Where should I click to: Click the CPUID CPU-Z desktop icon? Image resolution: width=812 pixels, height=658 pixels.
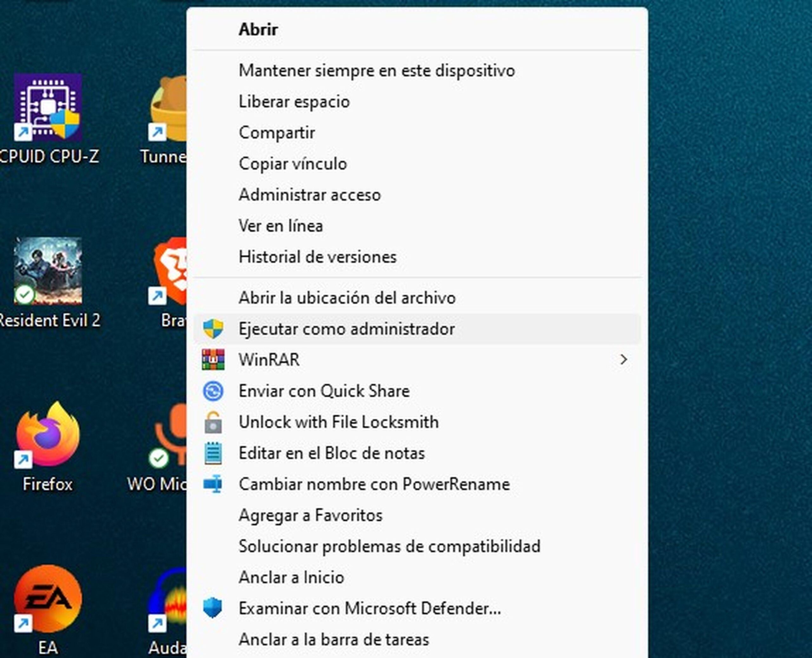point(48,107)
